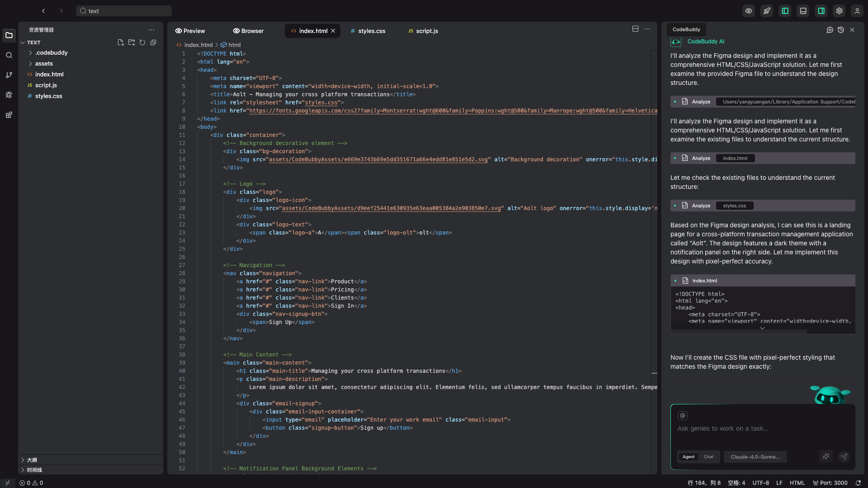Image resolution: width=868 pixels, height=488 pixels.
Task: Click the New File icon in explorer
Action: click(121, 42)
